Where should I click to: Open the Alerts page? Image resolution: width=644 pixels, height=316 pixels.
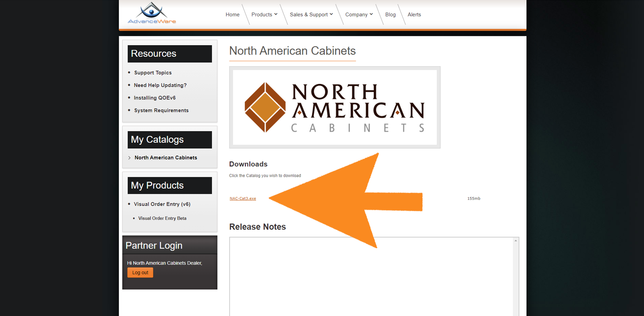click(x=414, y=15)
